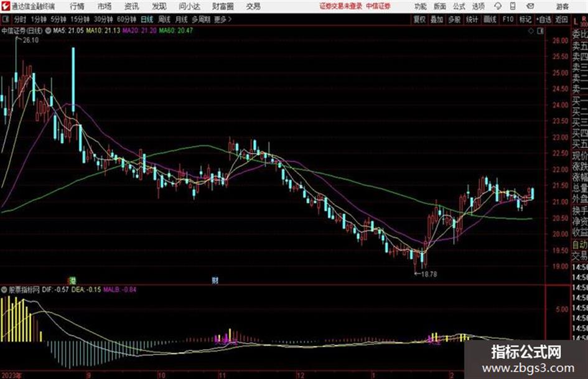Click the 画线 drawing button

point(490,19)
